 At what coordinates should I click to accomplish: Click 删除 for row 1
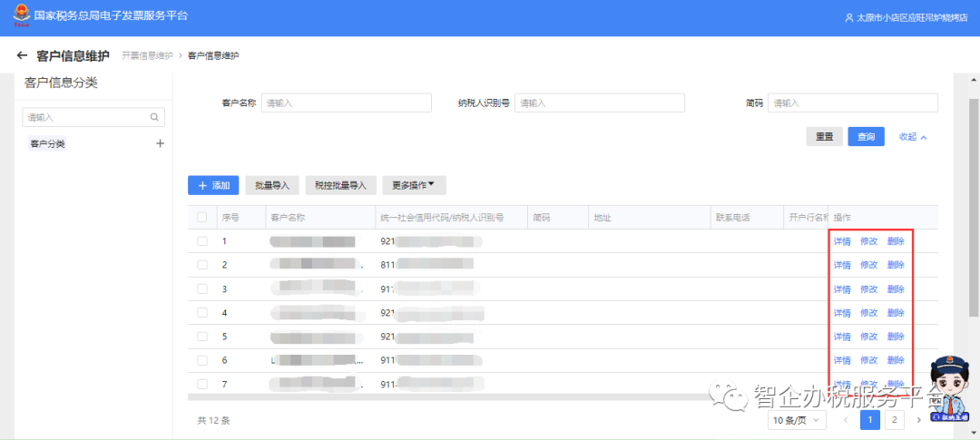[896, 241]
